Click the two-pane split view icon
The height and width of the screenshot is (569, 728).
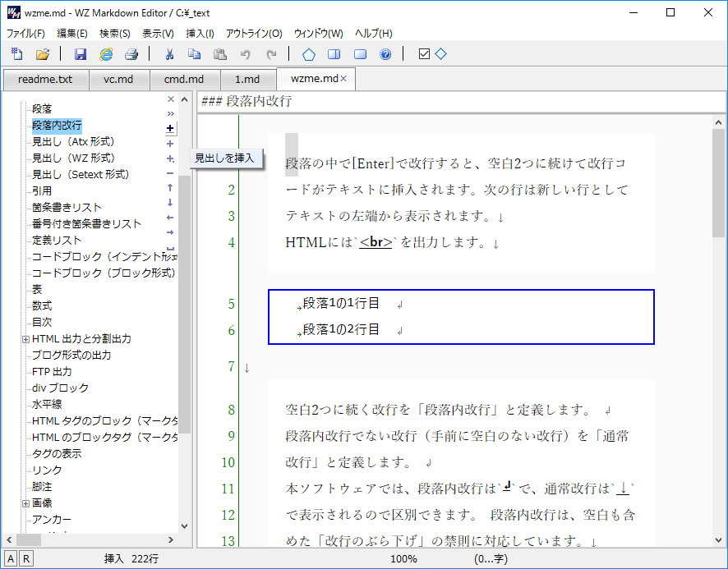[x=334, y=54]
